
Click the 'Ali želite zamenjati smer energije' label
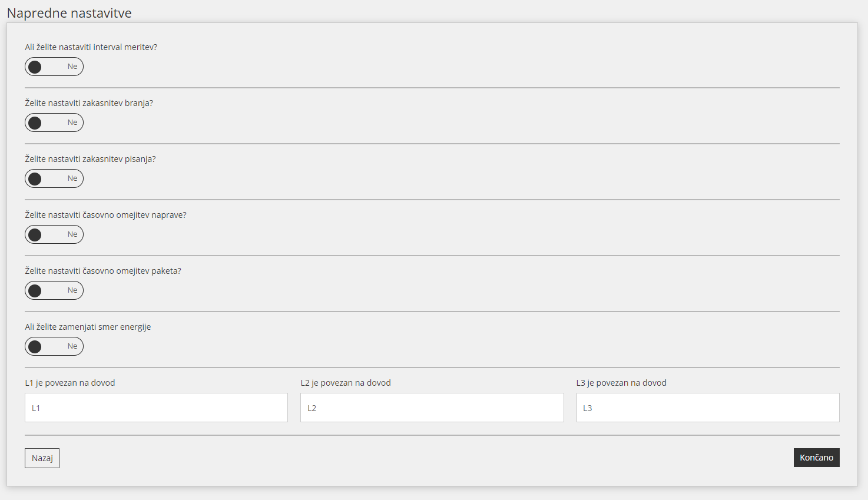(x=88, y=327)
